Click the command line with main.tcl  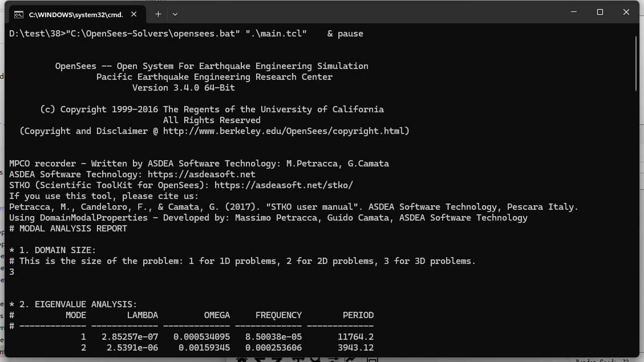[x=186, y=34]
